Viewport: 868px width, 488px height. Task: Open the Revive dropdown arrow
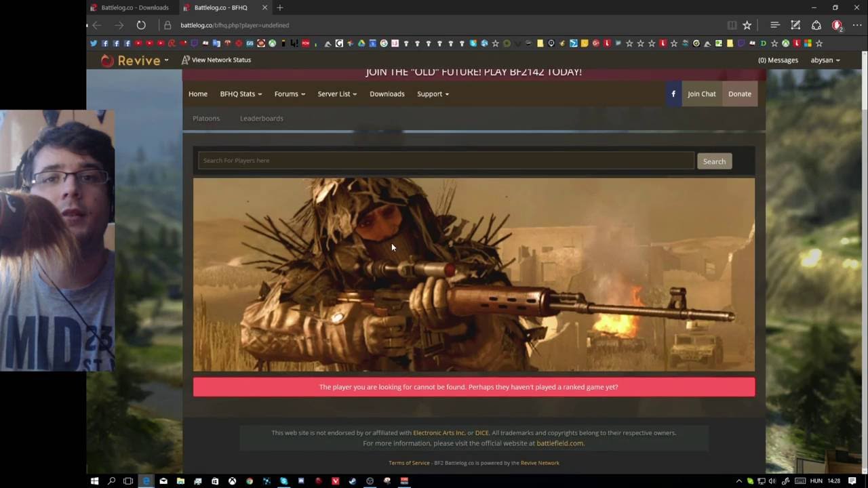(x=166, y=60)
